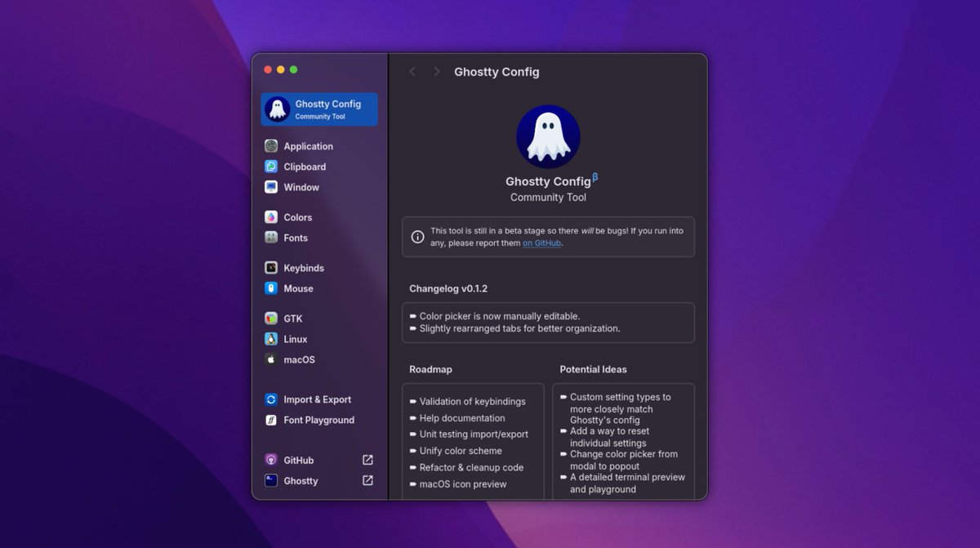Click the GTK sidebar icon
Screen dimensions: 980x548
(x=271, y=319)
